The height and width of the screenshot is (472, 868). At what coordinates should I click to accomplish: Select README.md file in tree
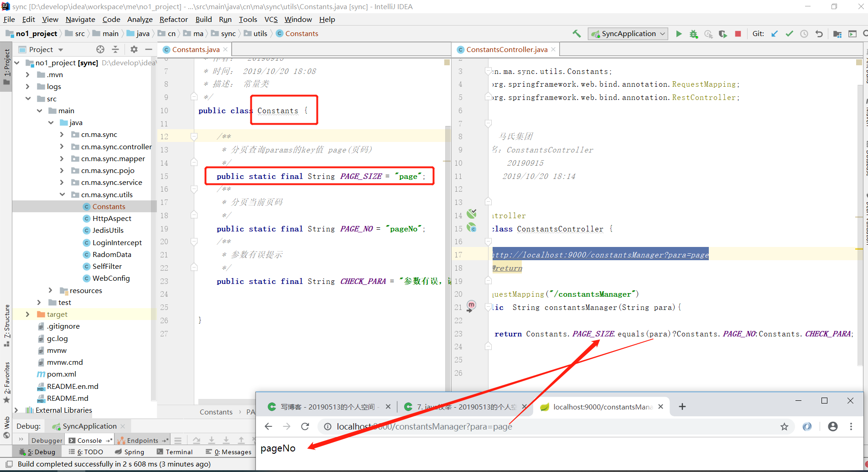[x=68, y=398]
